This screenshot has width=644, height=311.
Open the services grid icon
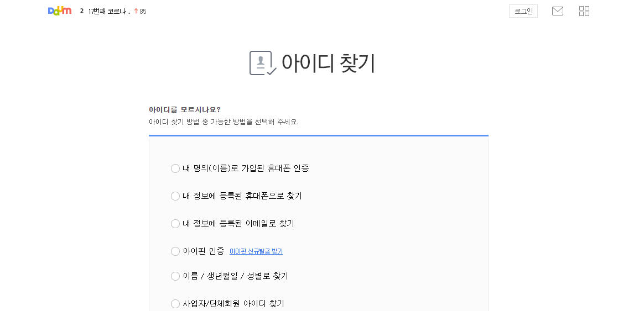click(x=584, y=11)
